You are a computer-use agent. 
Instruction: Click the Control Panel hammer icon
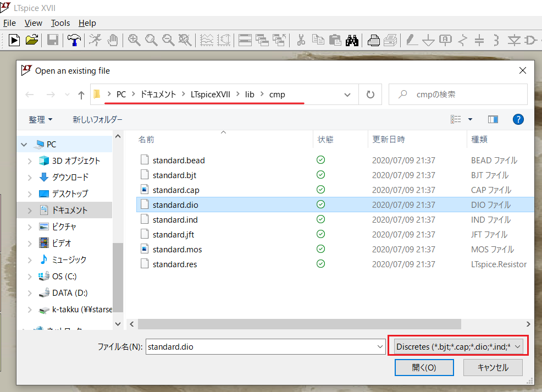click(73, 40)
